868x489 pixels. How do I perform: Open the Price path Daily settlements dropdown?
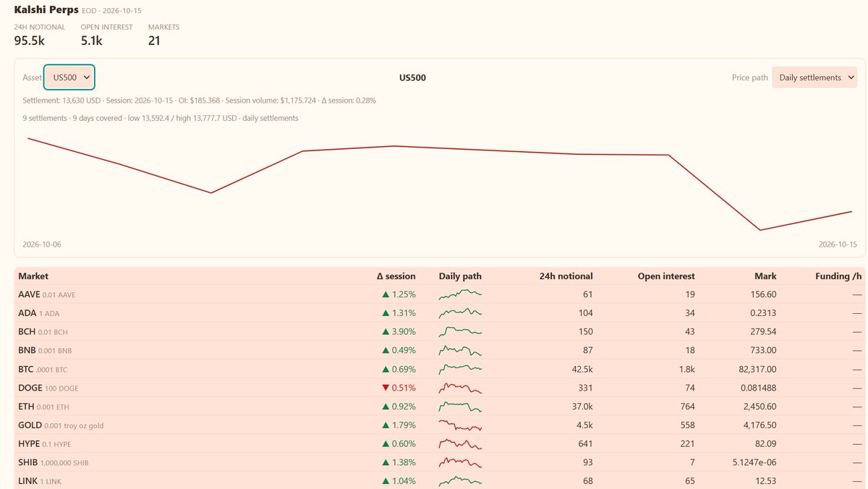[x=814, y=77]
